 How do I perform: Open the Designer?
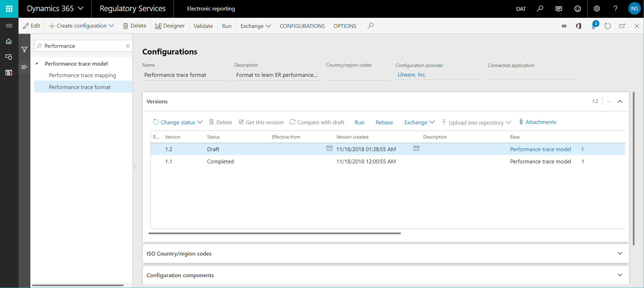click(x=170, y=26)
